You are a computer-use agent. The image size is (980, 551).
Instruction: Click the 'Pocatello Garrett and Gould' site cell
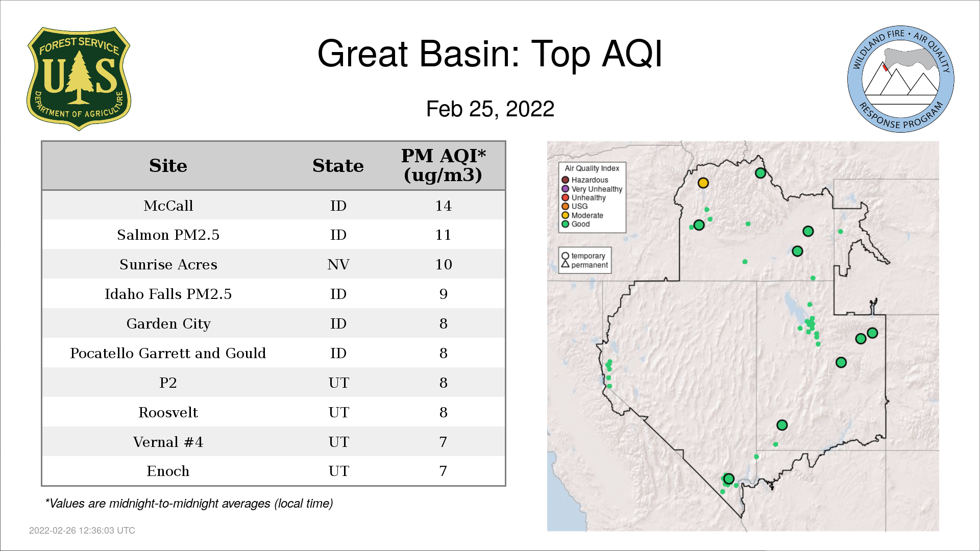coord(168,353)
